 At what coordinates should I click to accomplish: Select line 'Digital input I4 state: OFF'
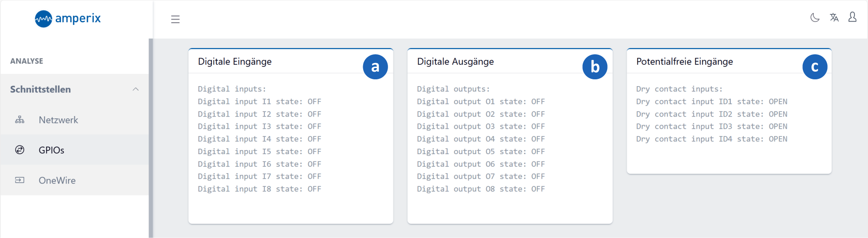pyautogui.click(x=259, y=139)
